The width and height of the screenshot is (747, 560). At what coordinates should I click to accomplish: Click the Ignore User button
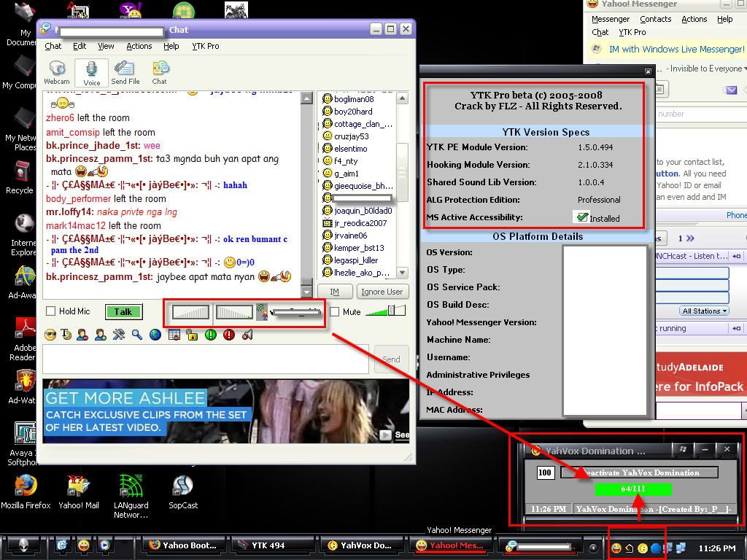[382, 292]
